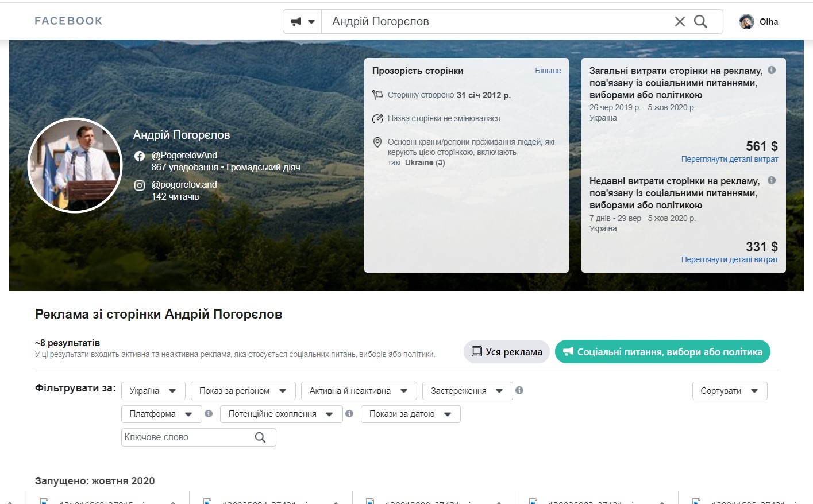Click the edit icon beside page name history
This screenshot has width=813, height=504.
coord(377,119)
